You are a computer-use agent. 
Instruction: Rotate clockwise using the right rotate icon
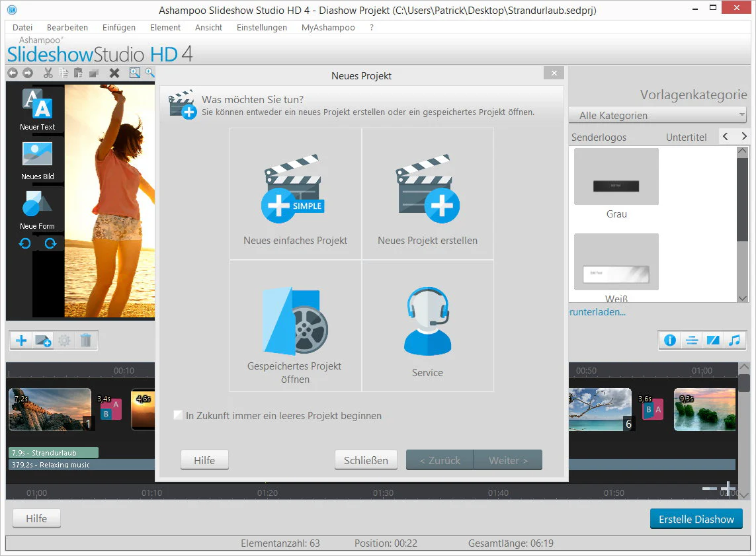[50, 243]
